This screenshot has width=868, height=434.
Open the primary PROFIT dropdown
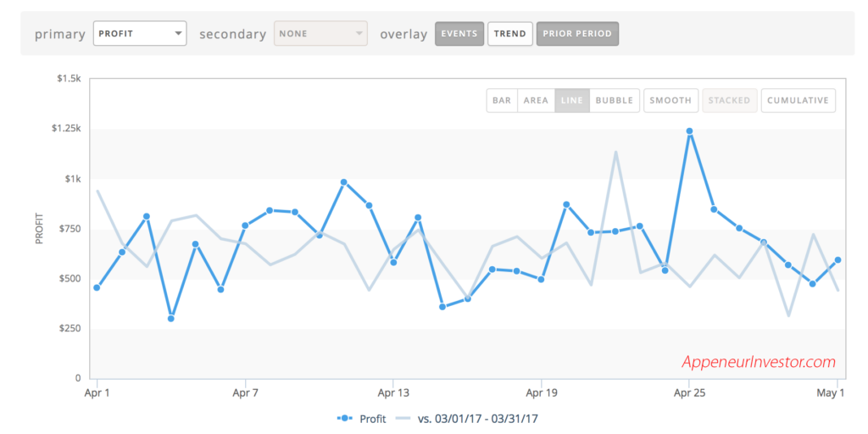(139, 34)
